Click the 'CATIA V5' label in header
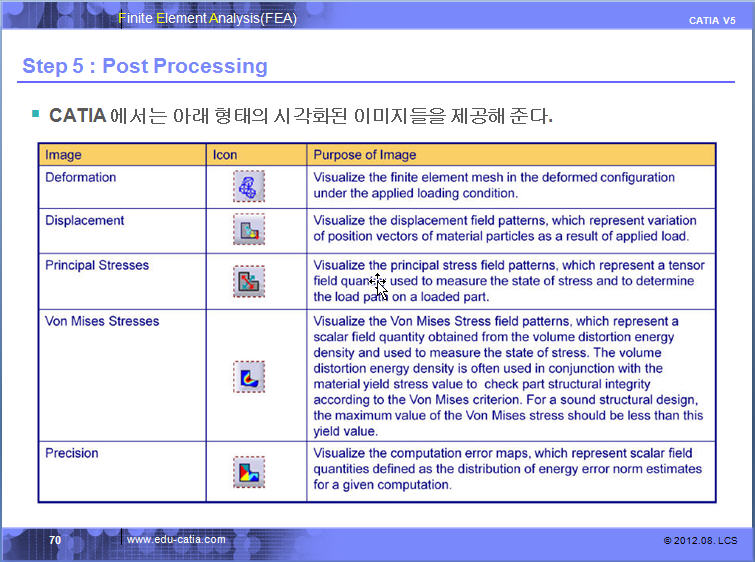755x562 pixels. pos(712,20)
